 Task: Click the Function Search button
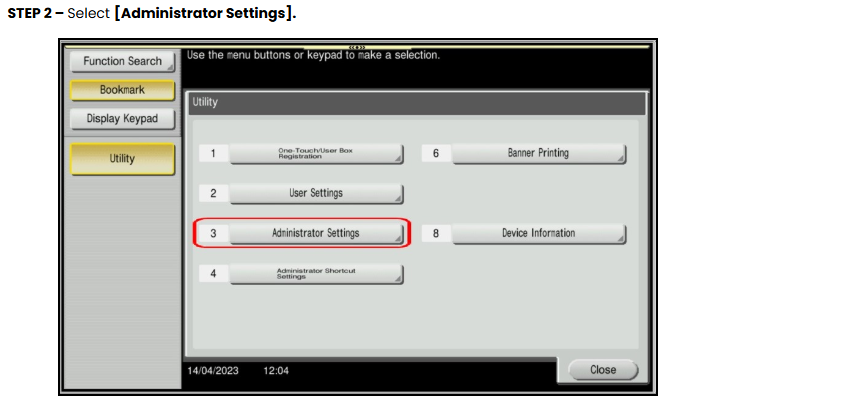122,61
